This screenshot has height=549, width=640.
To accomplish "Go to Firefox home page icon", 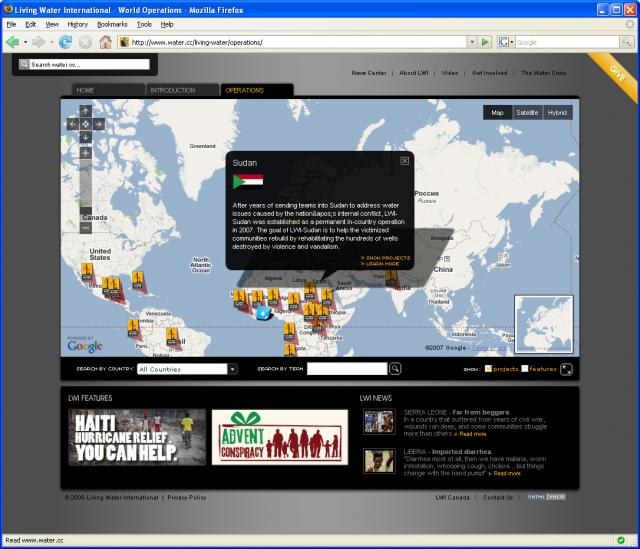I will [105, 42].
